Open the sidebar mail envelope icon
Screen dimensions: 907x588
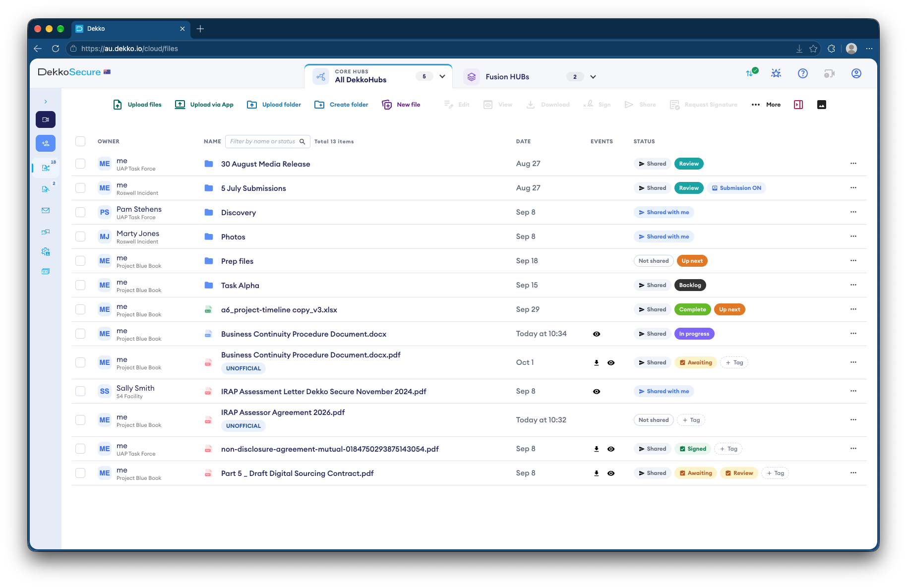46,210
